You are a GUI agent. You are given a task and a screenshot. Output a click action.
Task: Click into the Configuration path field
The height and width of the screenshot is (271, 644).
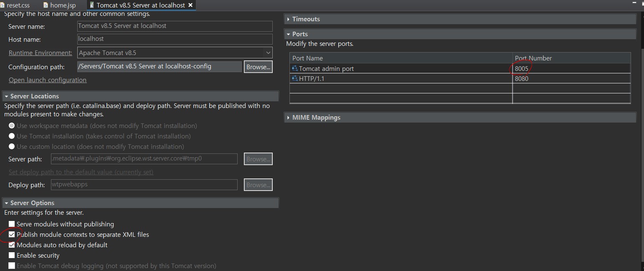pyautogui.click(x=159, y=66)
